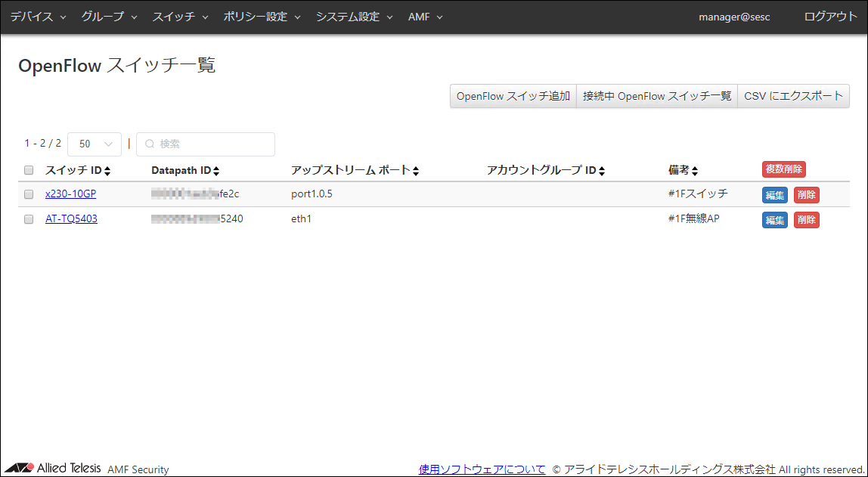Click 編集 for x230-10GP row
Screen dimensions: 868x477
click(774, 195)
